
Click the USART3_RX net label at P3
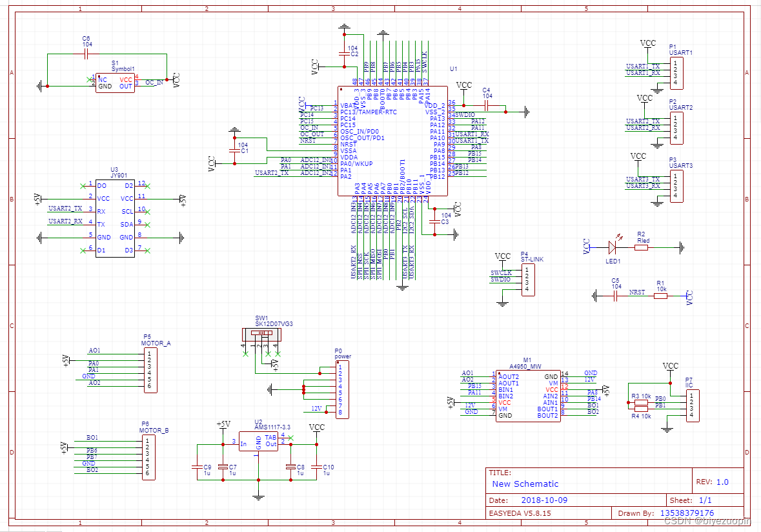coord(643,186)
